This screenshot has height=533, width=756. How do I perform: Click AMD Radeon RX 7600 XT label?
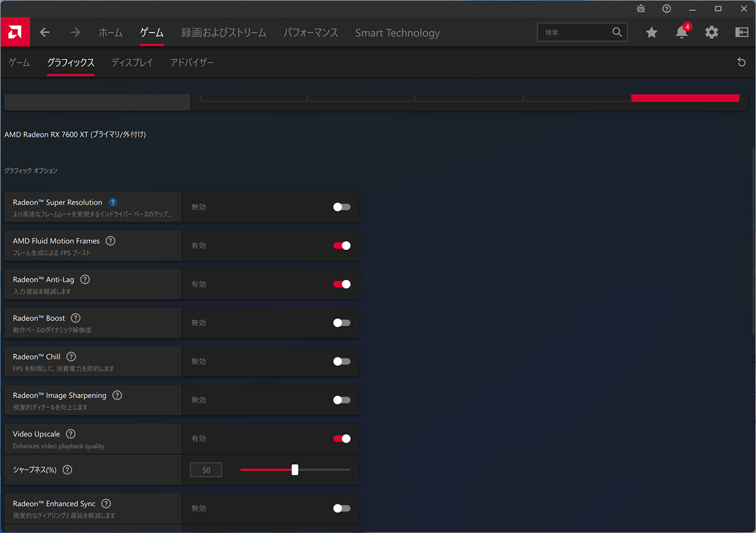75,135
